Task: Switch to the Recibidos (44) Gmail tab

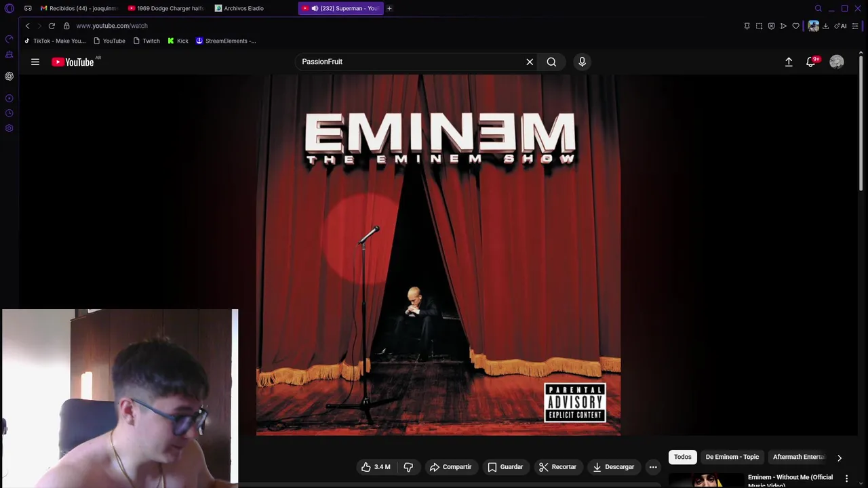Action: (79, 8)
